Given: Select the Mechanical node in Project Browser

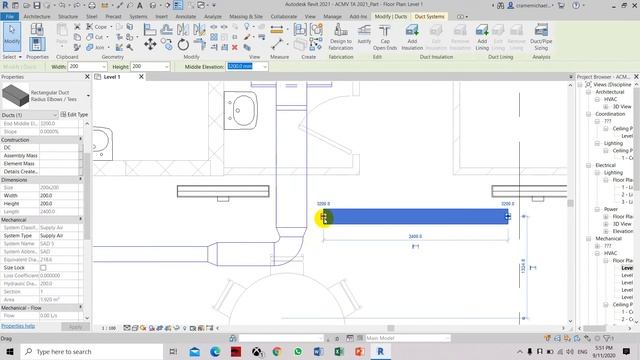Looking at the screenshot, I should pyautogui.click(x=608, y=239).
